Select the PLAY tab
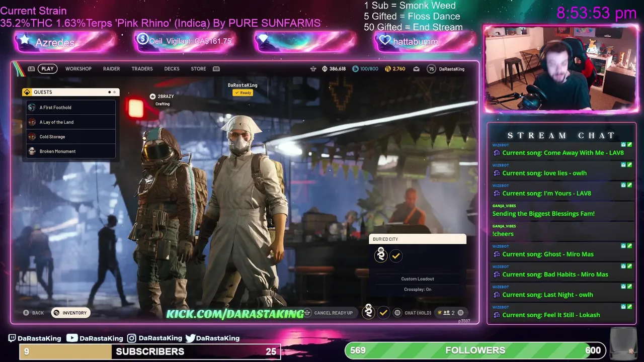The height and width of the screenshot is (362, 644). pos(47,69)
